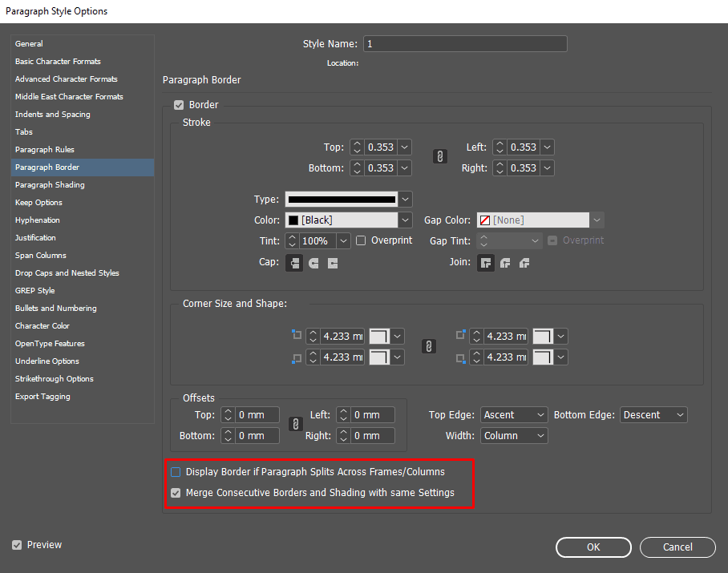Click the Offsets Right stepper arrows
This screenshot has height=573, width=728.
pos(344,436)
